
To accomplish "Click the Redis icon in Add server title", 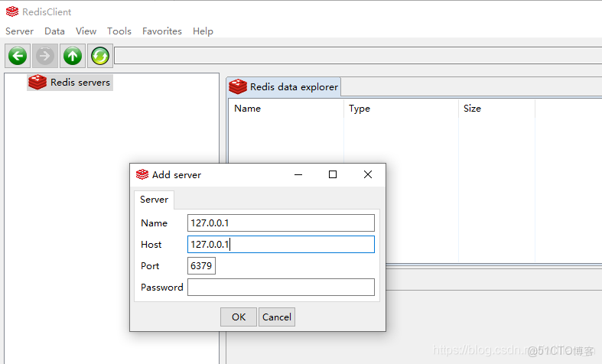I will tap(142, 174).
